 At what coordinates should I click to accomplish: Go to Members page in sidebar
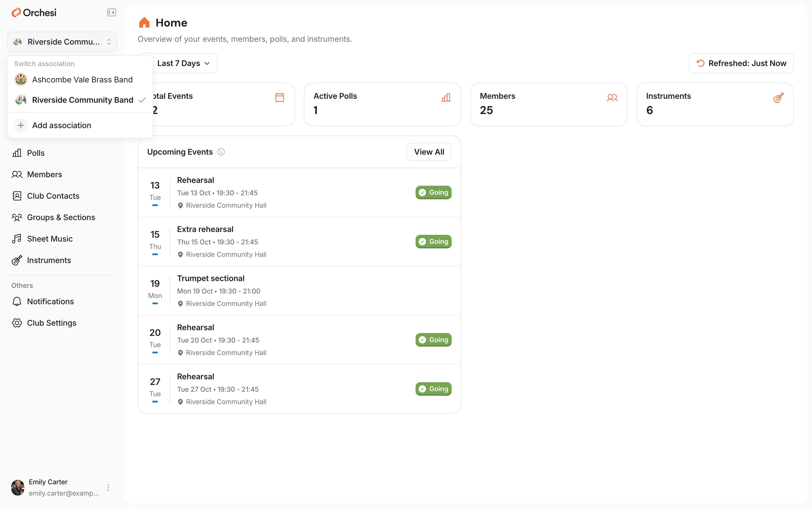tap(62, 174)
